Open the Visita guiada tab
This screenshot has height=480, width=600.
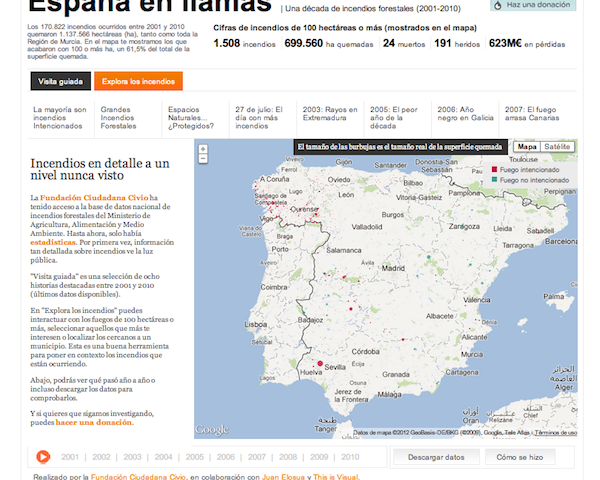[60, 81]
